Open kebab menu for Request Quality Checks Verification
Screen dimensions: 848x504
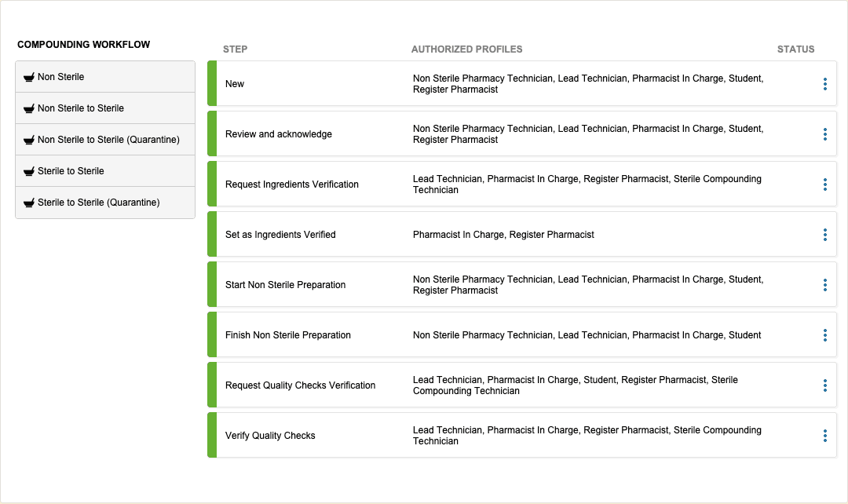[x=824, y=385]
